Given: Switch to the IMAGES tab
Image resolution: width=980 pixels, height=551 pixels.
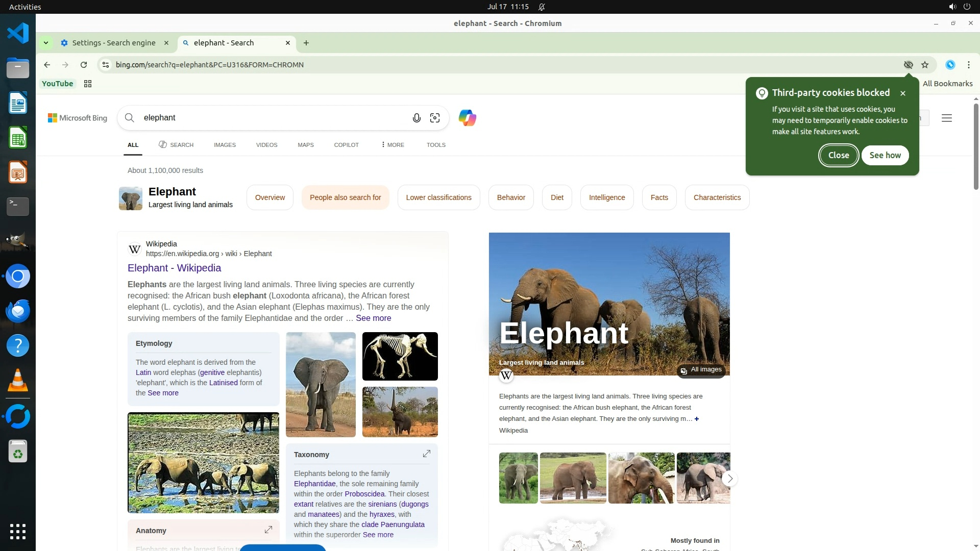Looking at the screenshot, I should point(225,145).
